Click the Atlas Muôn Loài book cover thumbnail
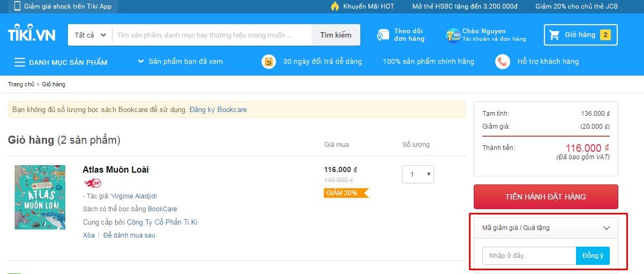 [40, 197]
